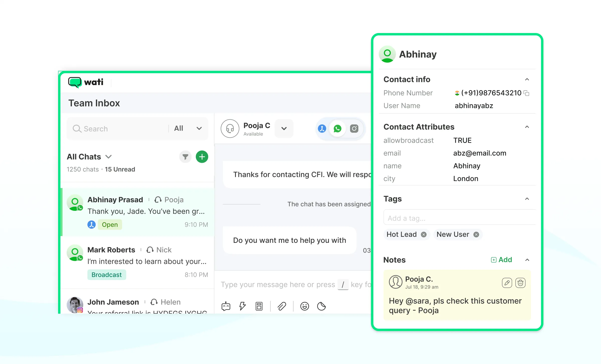Click the message typing box
Screen dimensions: 601x364
(x=295, y=285)
